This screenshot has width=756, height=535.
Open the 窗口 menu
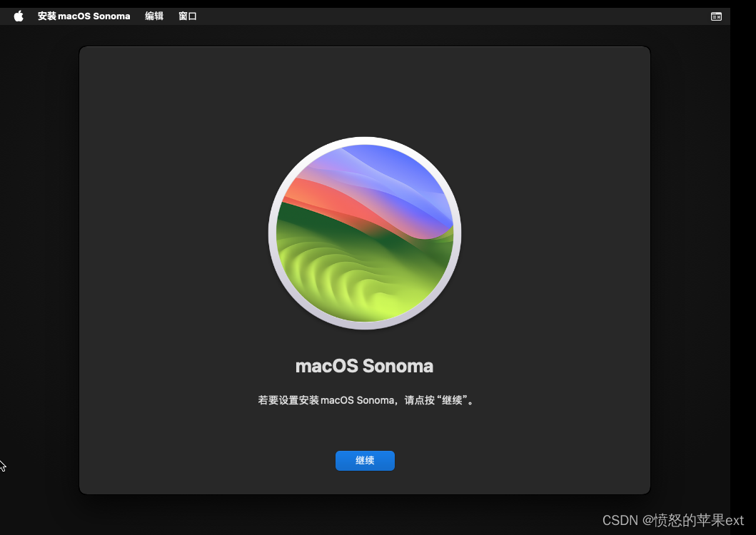[x=188, y=16]
